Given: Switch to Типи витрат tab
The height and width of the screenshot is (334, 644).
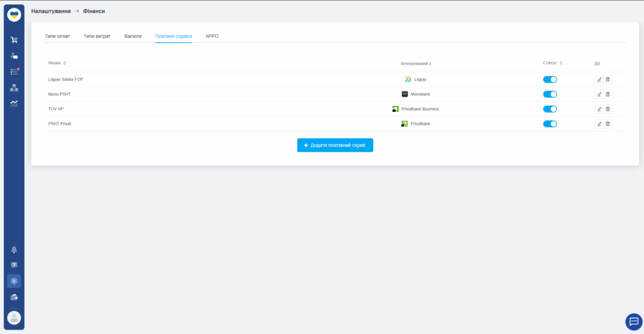Looking at the screenshot, I should [97, 36].
